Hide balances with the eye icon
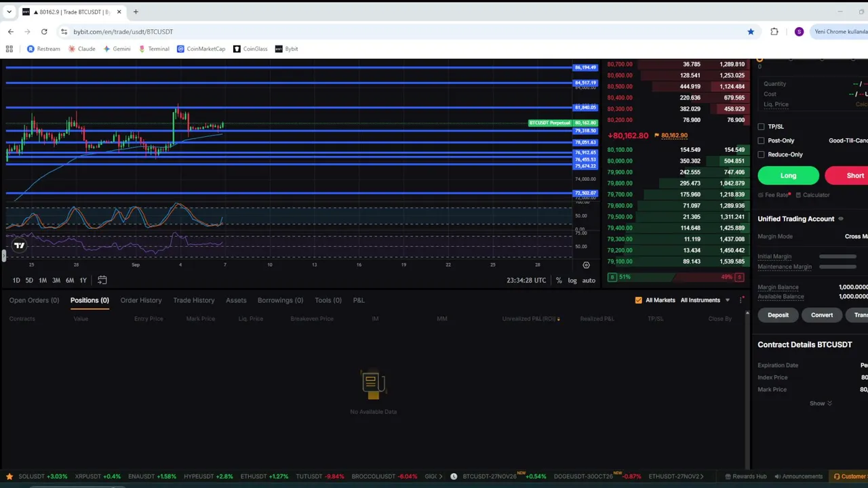Screen dimensions: 868x488 (841, 219)
